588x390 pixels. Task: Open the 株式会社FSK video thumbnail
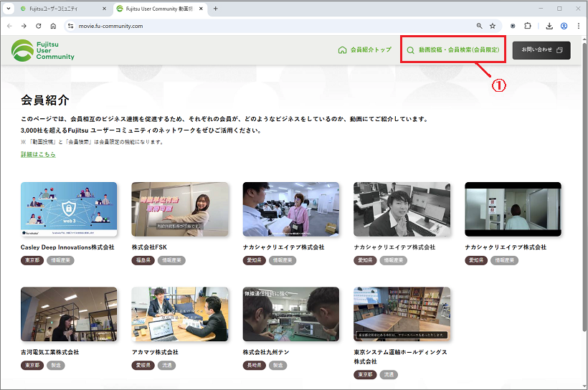[x=180, y=209]
